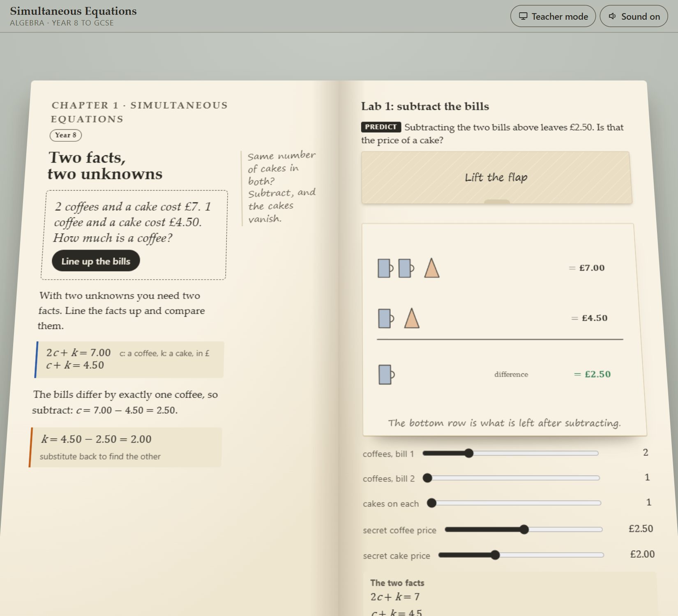Image resolution: width=678 pixels, height=616 pixels.
Task: Click second coffee mug icon in £7.00 row
Action: click(x=406, y=268)
